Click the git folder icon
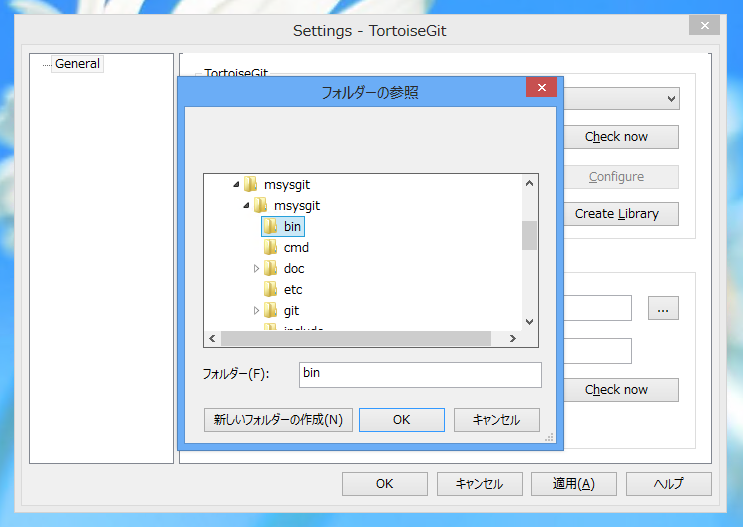This screenshot has height=527, width=743. coord(271,310)
